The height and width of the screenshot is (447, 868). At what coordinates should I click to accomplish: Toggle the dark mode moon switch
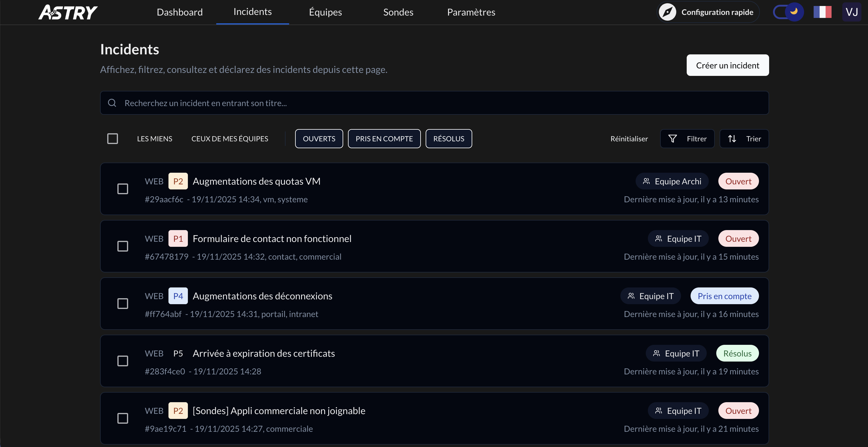pos(788,12)
